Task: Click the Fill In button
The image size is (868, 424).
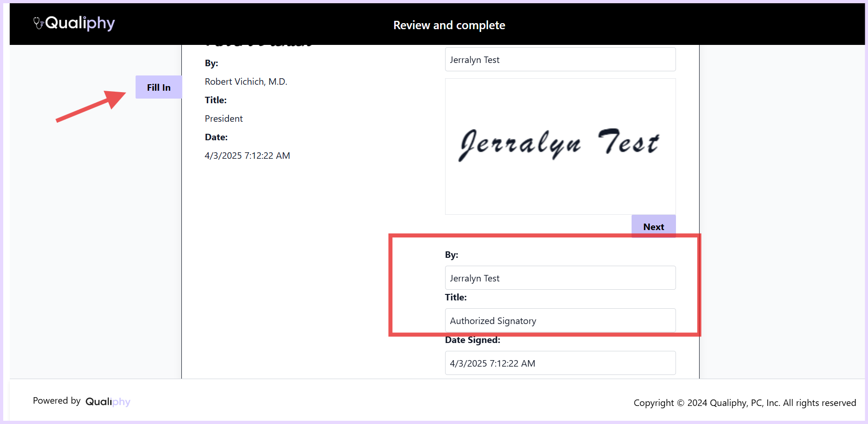Action: pos(158,87)
